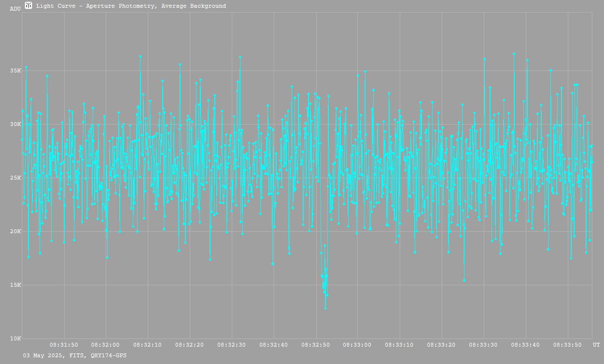Click the lowest data point in the occultation dip

(x=325, y=308)
